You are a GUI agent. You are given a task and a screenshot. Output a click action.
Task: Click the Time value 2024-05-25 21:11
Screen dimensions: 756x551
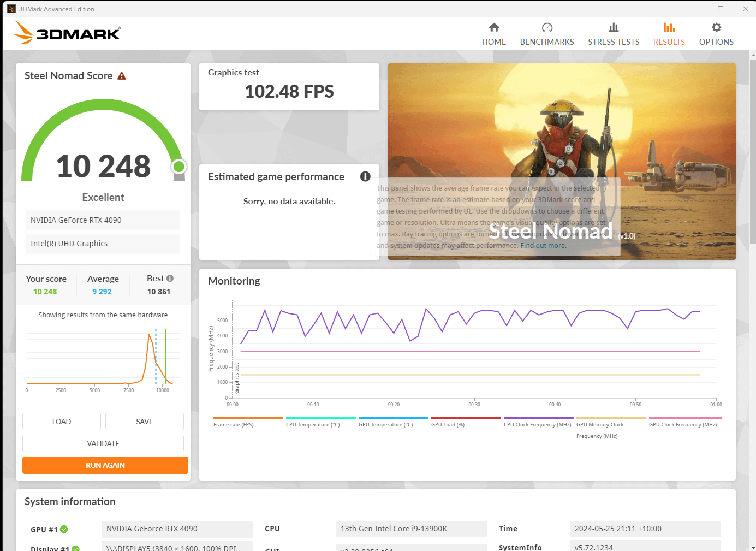pos(646,529)
